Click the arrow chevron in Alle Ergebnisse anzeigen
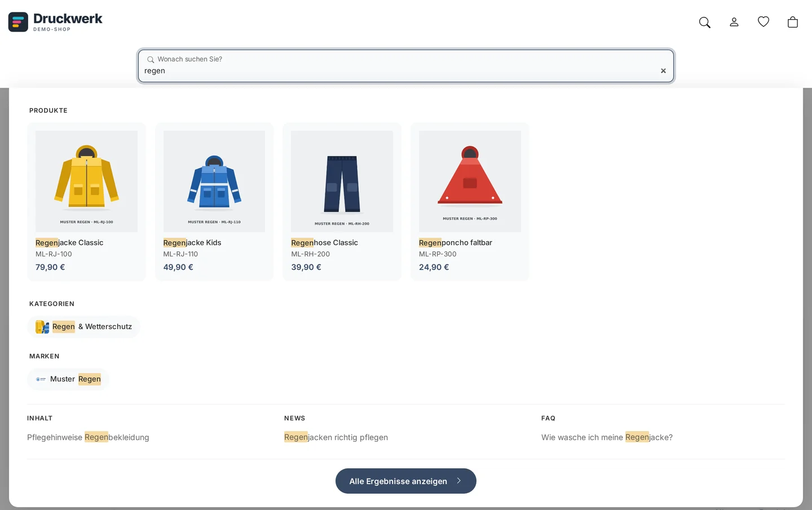Image resolution: width=812 pixels, height=510 pixels. pyautogui.click(x=459, y=481)
